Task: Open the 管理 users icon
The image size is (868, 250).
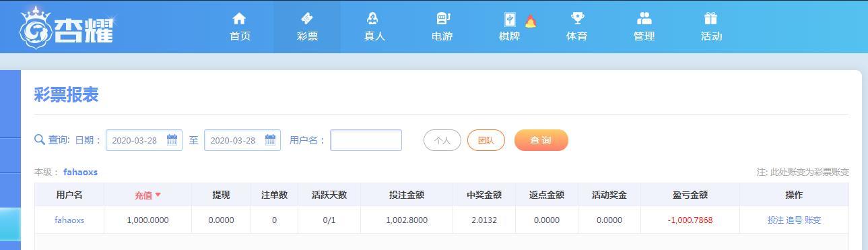Action: 644,18
